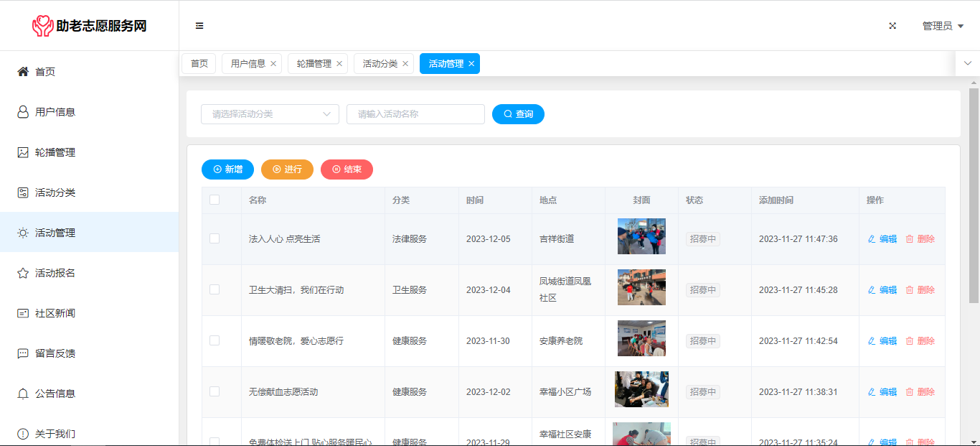Expand the tab list chevron at right
The height and width of the screenshot is (446, 980).
967,63
